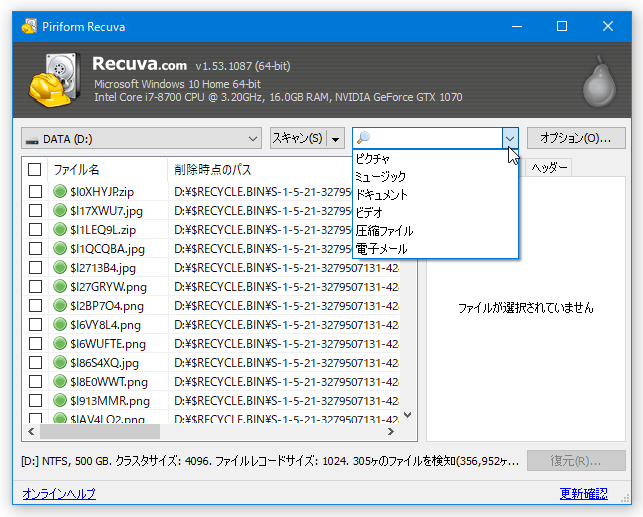This screenshot has width=643, height=517.
Task: Click the horizontal scrollbar right arrow
Action: tap(390, 431)
